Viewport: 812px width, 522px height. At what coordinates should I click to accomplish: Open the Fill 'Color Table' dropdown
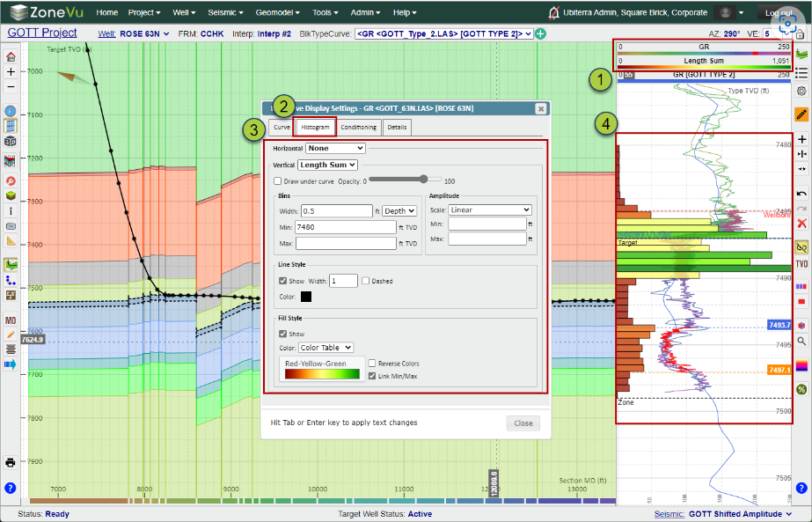(x=326, y=348)
